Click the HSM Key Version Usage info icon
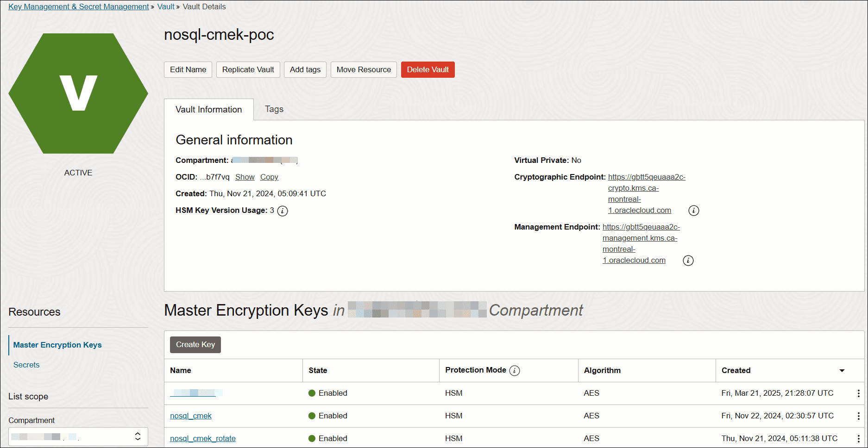The width and height of the screenshot is (868, 448). (283, 211)
